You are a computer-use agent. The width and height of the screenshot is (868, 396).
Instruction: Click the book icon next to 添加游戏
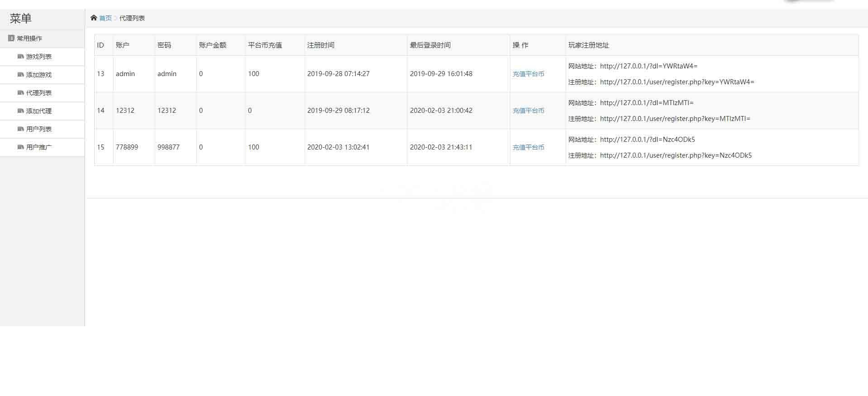coord(20,75)
